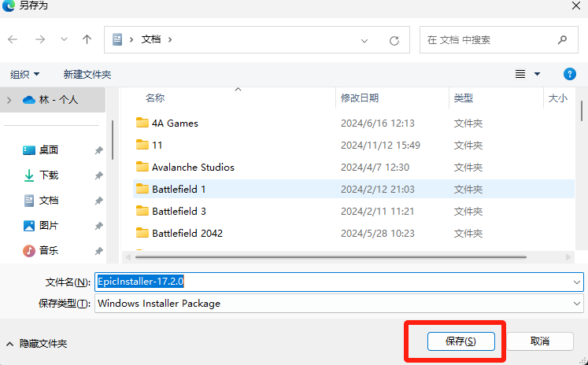Open the 组织 menu
Viewport: 588px width, 365px height.
click(25, 74)
